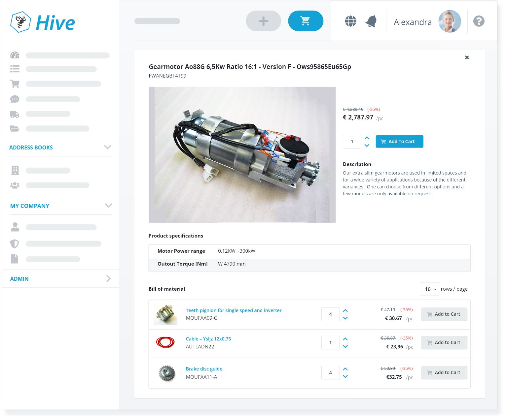The image size is (506, 420).
Task: Click Alexandra's profile avatar
Action: [450, 21]
